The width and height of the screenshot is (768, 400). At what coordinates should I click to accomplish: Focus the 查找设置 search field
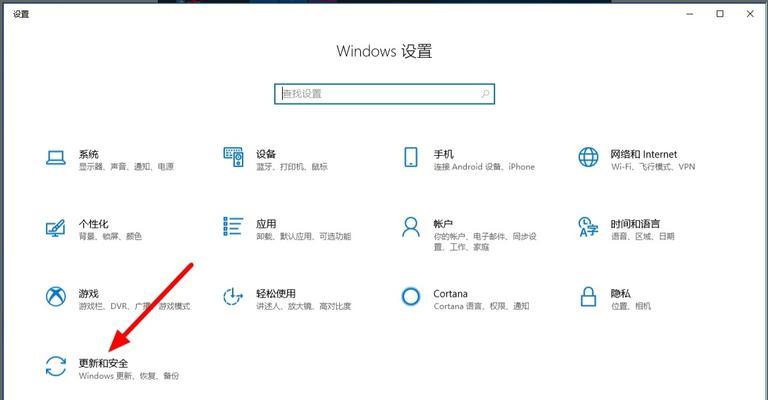tap(384, 94)
